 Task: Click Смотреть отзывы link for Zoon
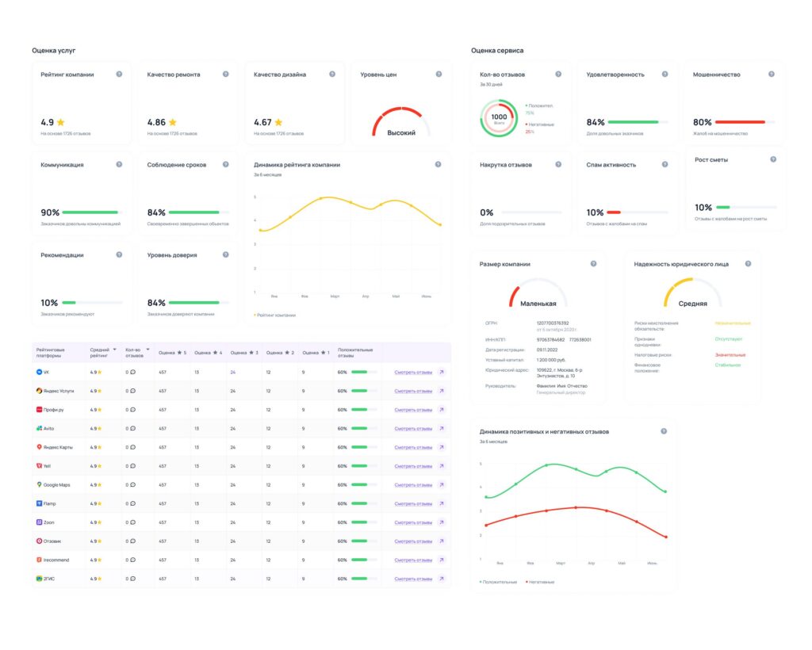[x=413, y=522]
